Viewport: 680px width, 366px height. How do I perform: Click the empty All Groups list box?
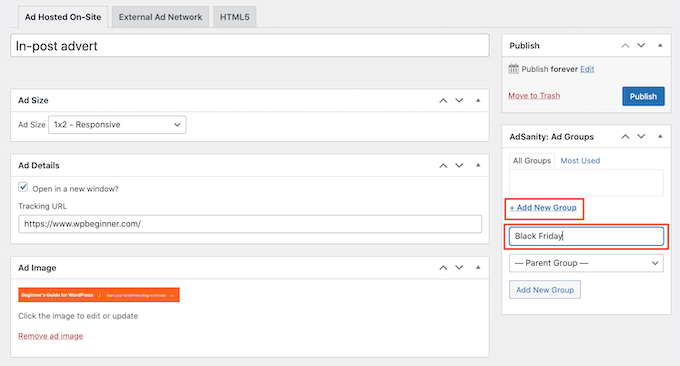(586, 183)
